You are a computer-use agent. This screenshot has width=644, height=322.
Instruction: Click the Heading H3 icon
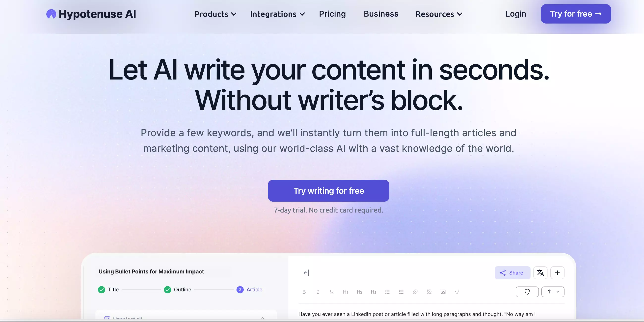click(x=373, y=291)
